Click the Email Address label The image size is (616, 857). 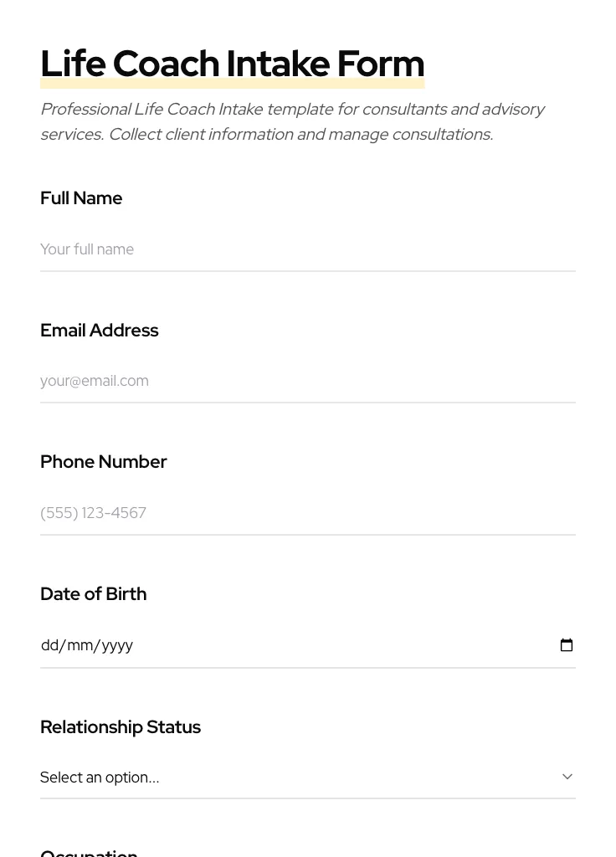pyautogui.click(x=99, y=331)
